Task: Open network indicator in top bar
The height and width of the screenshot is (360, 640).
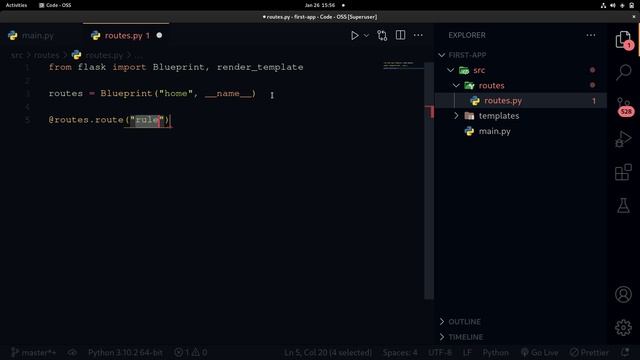Action: [x=603, y=5]
